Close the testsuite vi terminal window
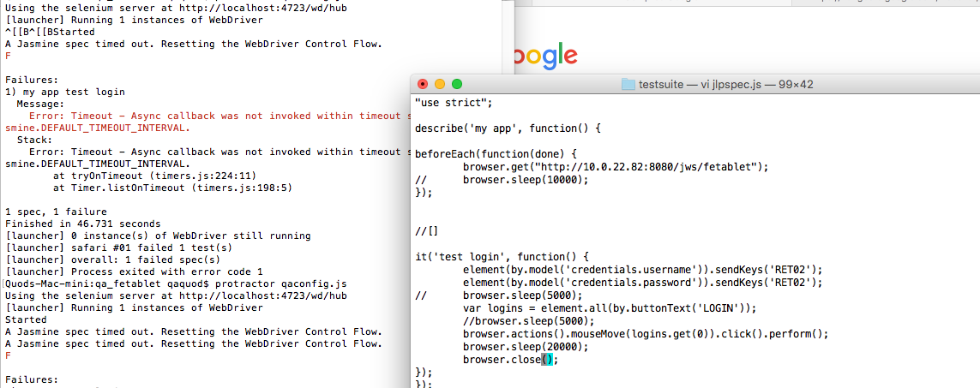The height and width of the screenshot is (388, 980). click(x=422, y=84)
